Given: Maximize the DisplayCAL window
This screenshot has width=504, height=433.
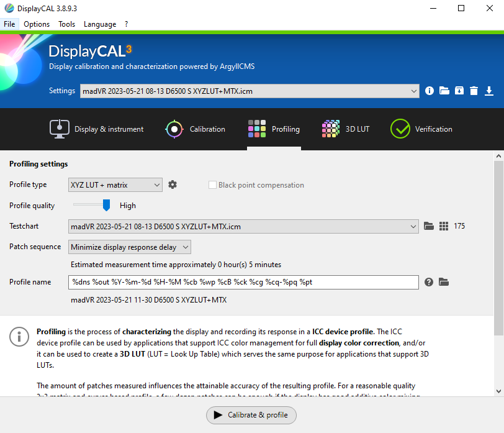Looking at the screenshot, I should (461, 8).
